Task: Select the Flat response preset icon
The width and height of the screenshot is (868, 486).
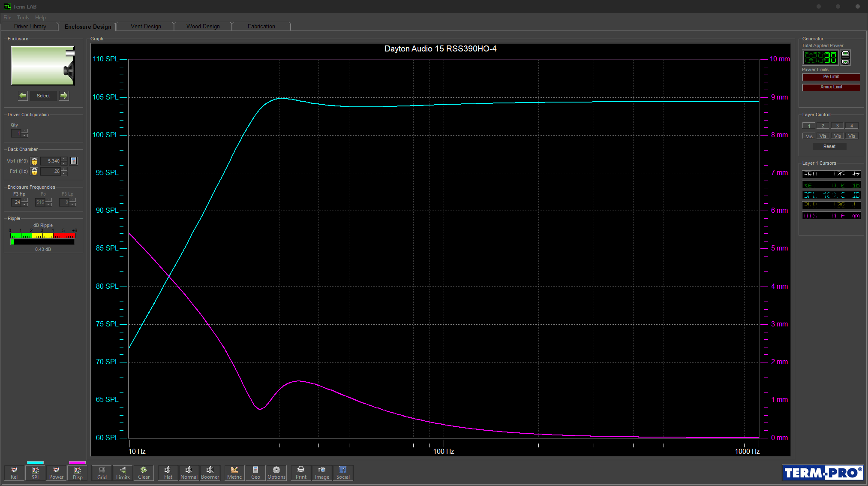Action: tap(168, 473)
